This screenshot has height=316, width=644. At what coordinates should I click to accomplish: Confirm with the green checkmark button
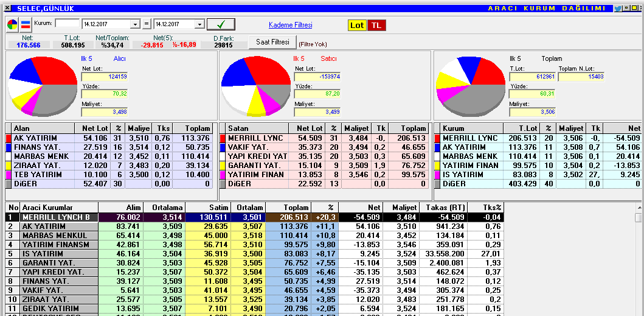click(221, 24)
